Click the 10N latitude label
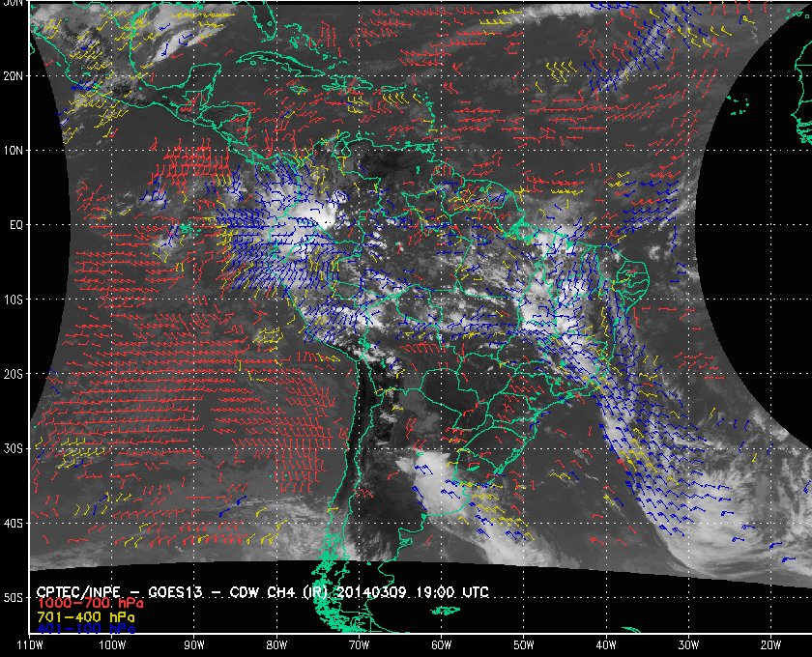Viewport: 812px width, 657px height. pyautogui.click(x=14, y=151)
